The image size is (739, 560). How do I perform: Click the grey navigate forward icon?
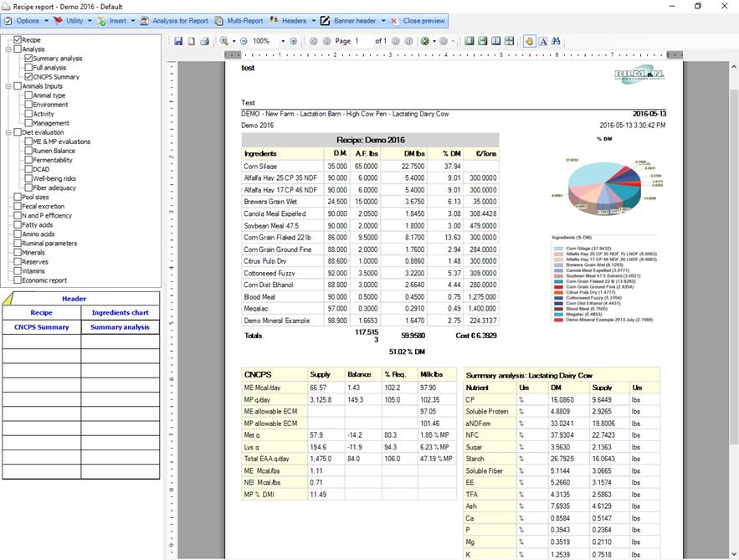click(x=443, y=42)
